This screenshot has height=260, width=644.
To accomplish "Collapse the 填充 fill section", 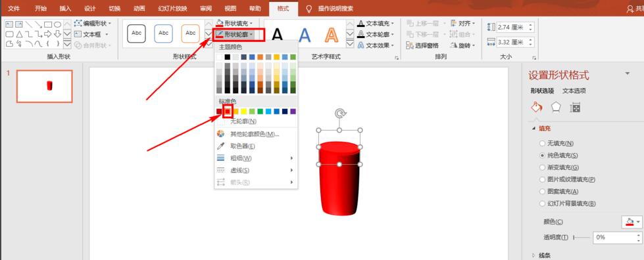I will 541,129.
